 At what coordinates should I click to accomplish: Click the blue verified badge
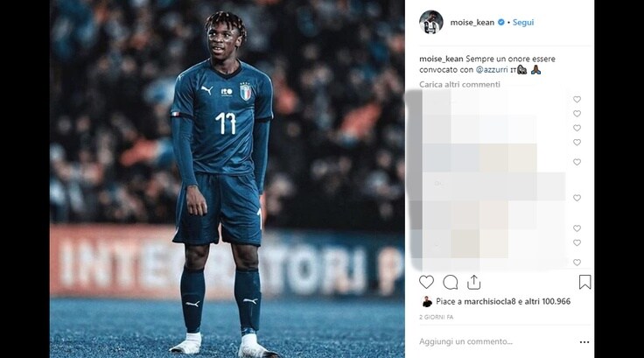[x=501, y=22]
